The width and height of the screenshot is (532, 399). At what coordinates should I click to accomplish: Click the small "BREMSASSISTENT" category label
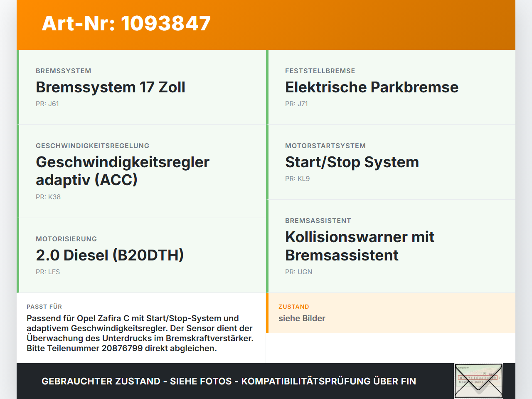pyautogui.click(x=318, y=221)
